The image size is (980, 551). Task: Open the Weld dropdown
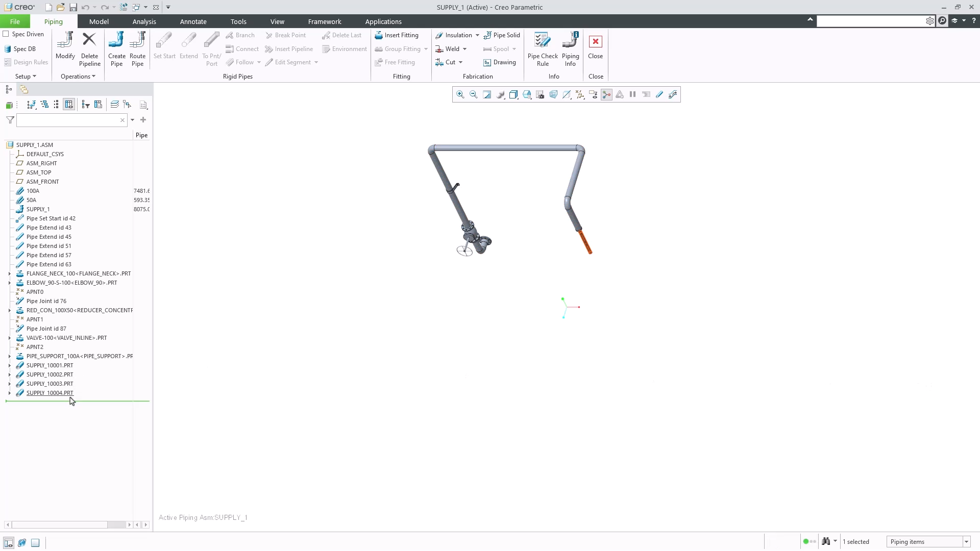[464, 49]
